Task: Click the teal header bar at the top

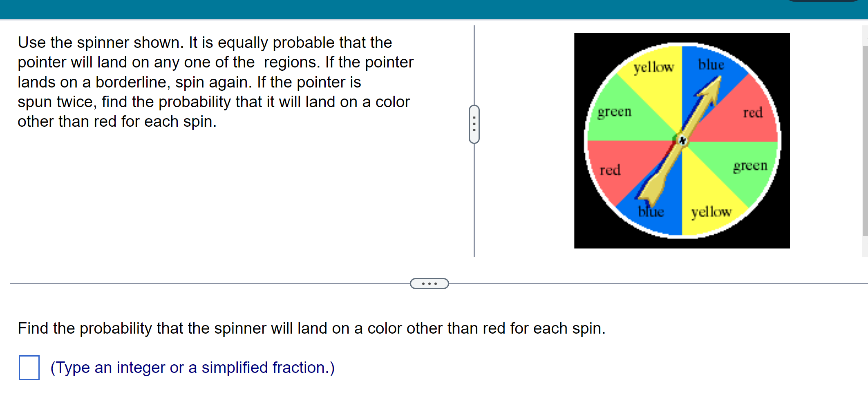Action: point(433,8)
